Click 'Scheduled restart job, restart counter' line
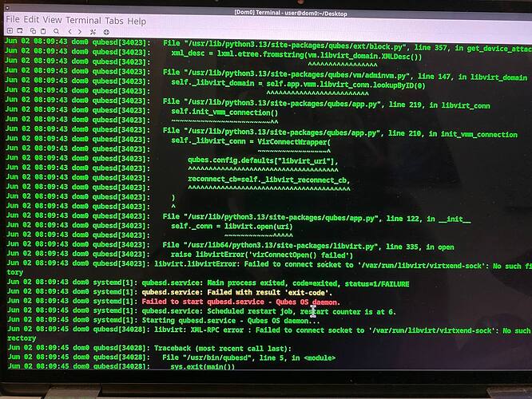This screenshot has width=532, height=399. 268,311
